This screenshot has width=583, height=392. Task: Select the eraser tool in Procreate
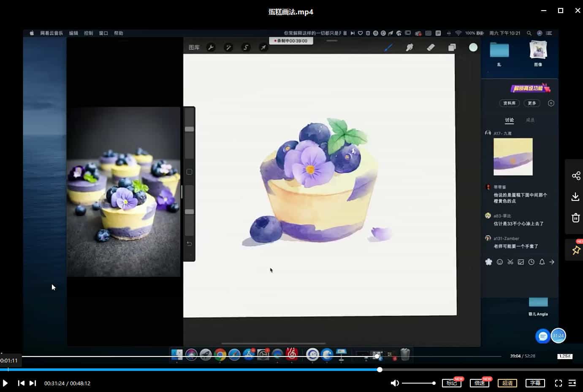coord(431,47)
